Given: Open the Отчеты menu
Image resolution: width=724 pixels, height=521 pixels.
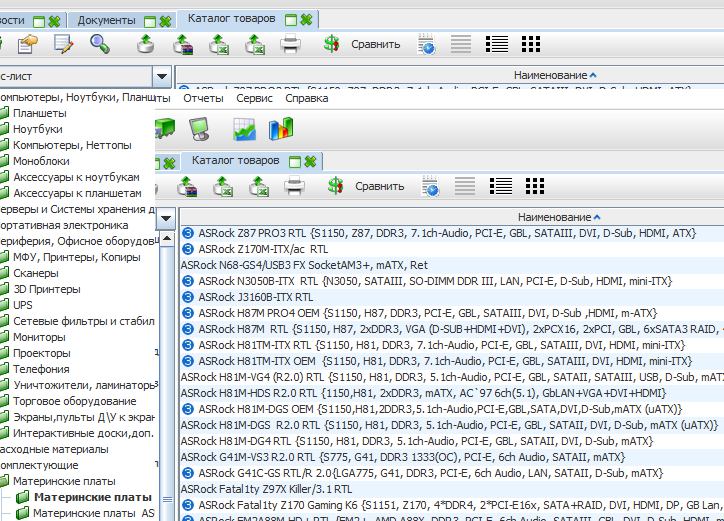Looking at the screenshot, I should 203,98.
